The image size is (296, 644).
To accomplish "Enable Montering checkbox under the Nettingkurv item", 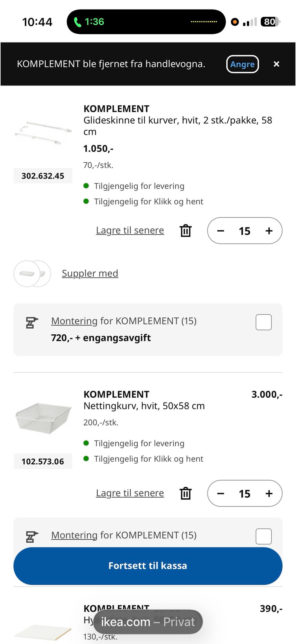I will (x=264, y=536).
